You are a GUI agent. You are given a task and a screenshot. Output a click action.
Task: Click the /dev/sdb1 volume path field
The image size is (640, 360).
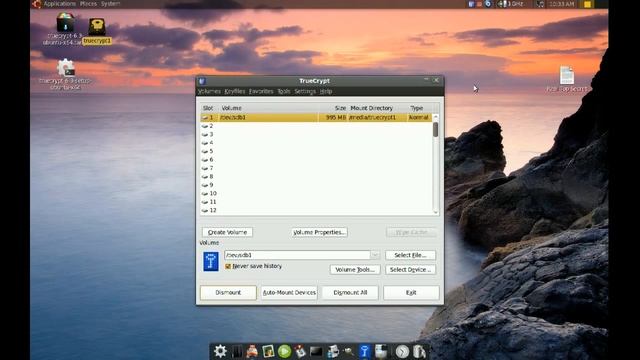pyautogui.click(x=297, y=255)
